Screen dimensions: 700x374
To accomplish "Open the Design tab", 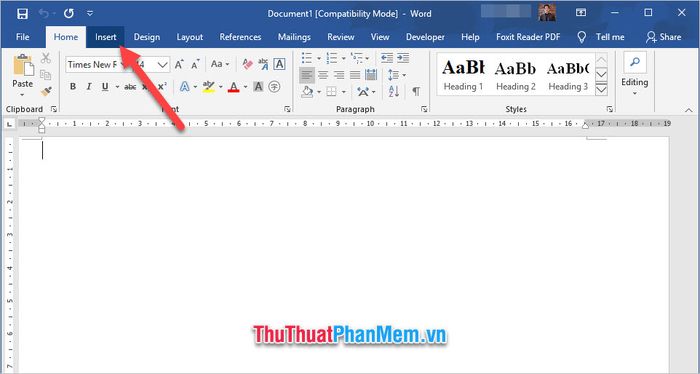I will click(147, 37).
